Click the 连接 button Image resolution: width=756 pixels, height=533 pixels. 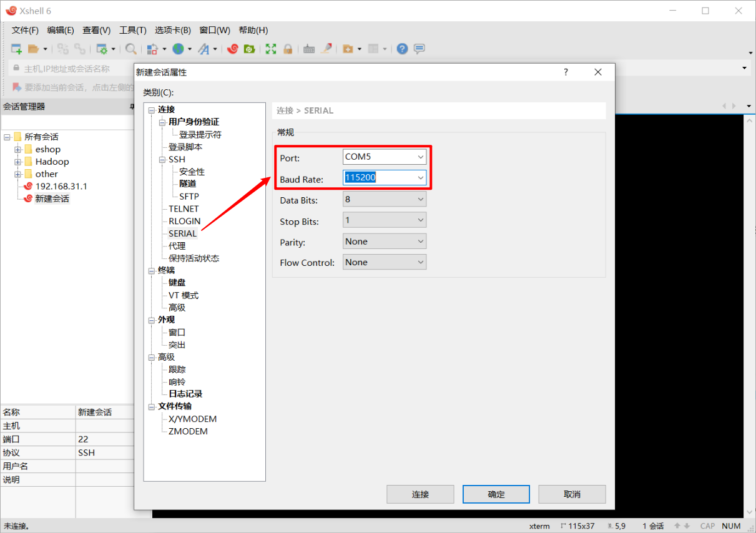click(x=420, y=494)
